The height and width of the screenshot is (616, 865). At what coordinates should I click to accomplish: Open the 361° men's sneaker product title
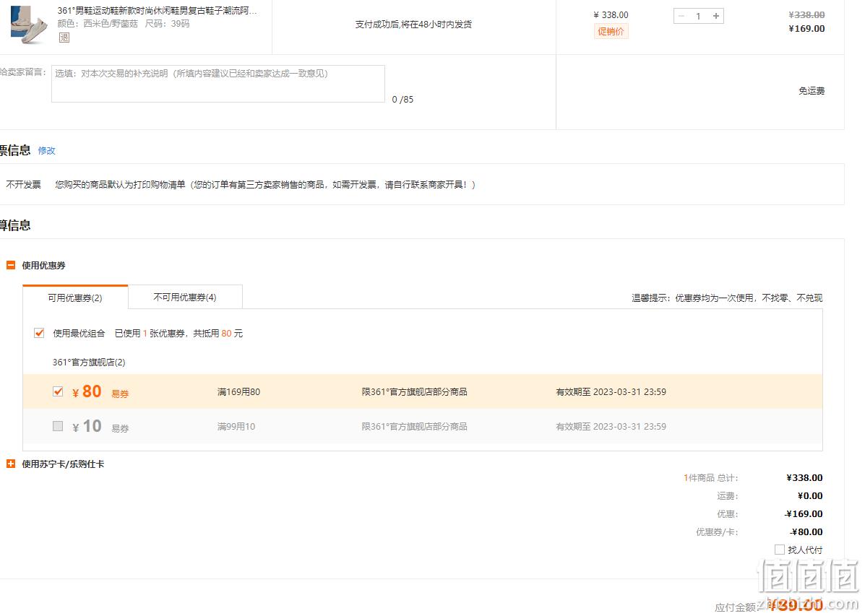pyautogui.click(x=158, y=11)
